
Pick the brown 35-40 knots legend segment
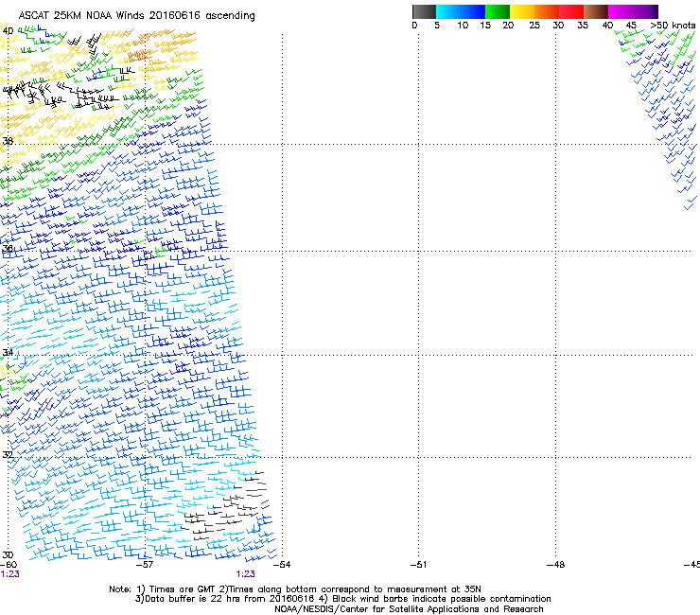(x=596, y=11)
